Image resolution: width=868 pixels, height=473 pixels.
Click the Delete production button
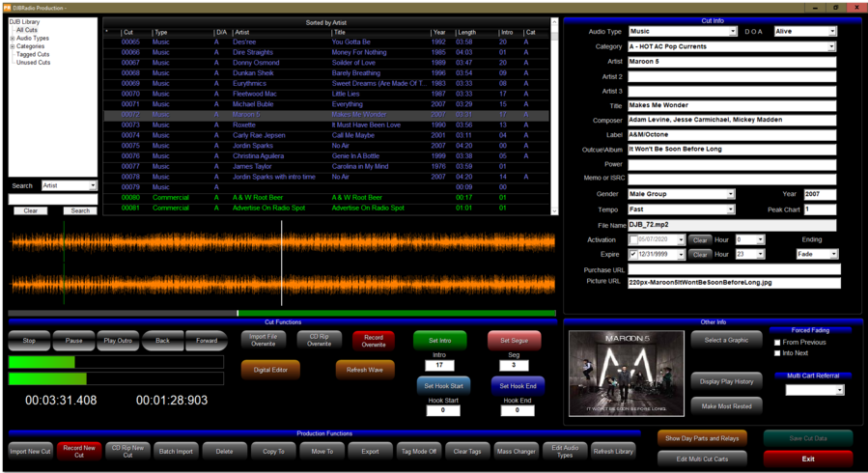point(224,452)
